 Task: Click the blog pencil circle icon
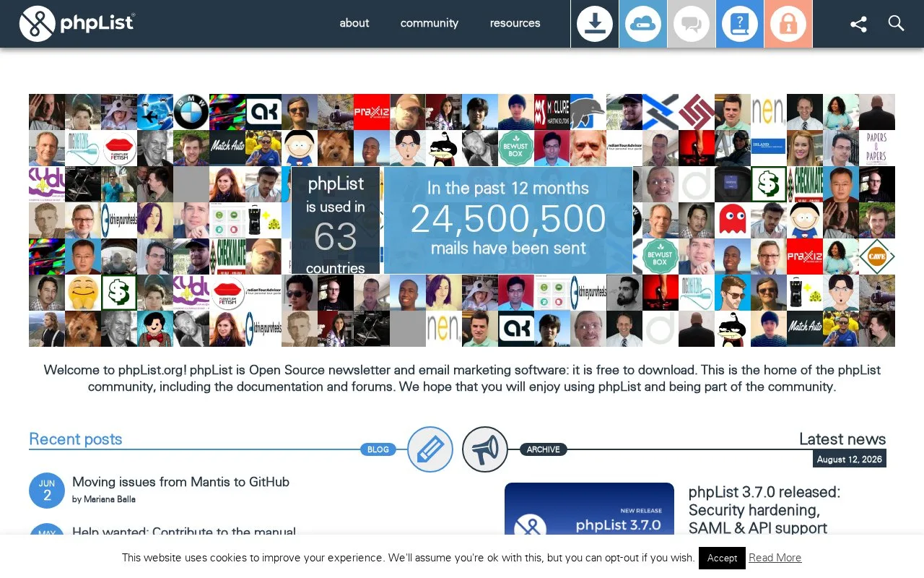[x=430, y=449]
